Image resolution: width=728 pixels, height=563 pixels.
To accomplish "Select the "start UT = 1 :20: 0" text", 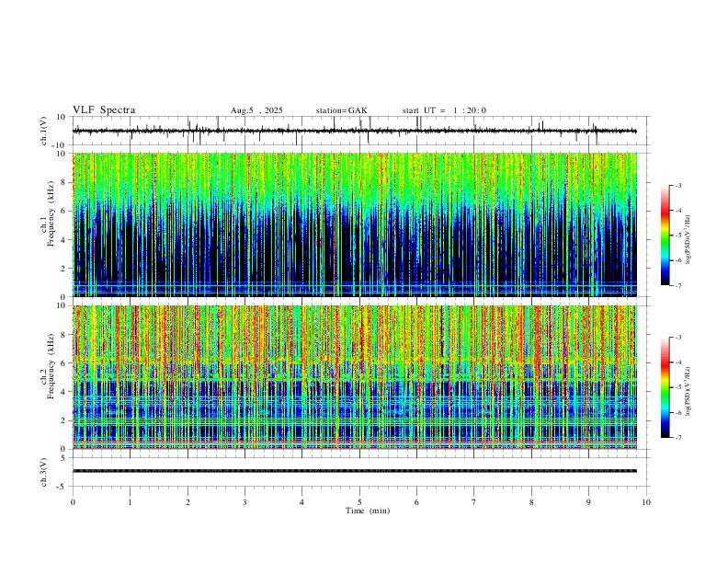I will [444, 110].
